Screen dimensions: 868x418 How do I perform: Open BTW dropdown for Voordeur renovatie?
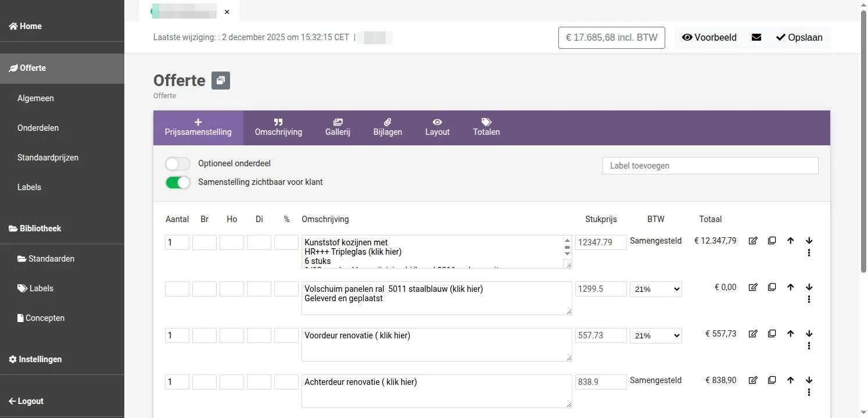pos(655,335)
